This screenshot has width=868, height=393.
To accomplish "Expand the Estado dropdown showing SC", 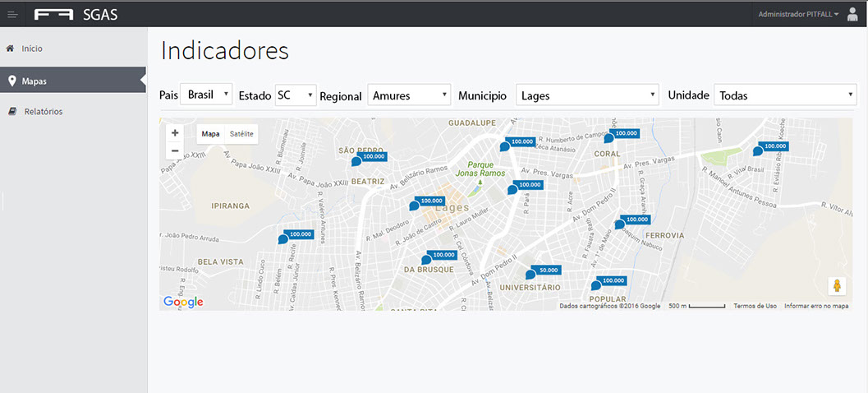I will 295,95.
